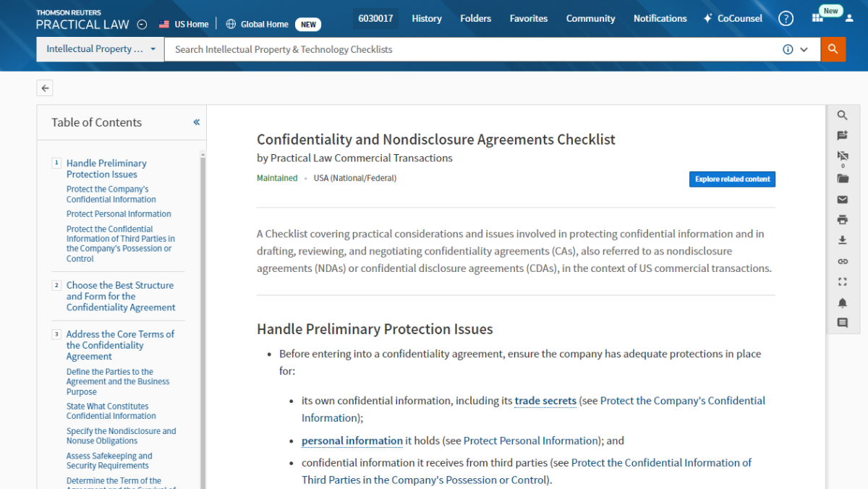Click the Explore related content button
Viewport: 868px width, 489px height.
pyautogui.click(x=732, y=179)
